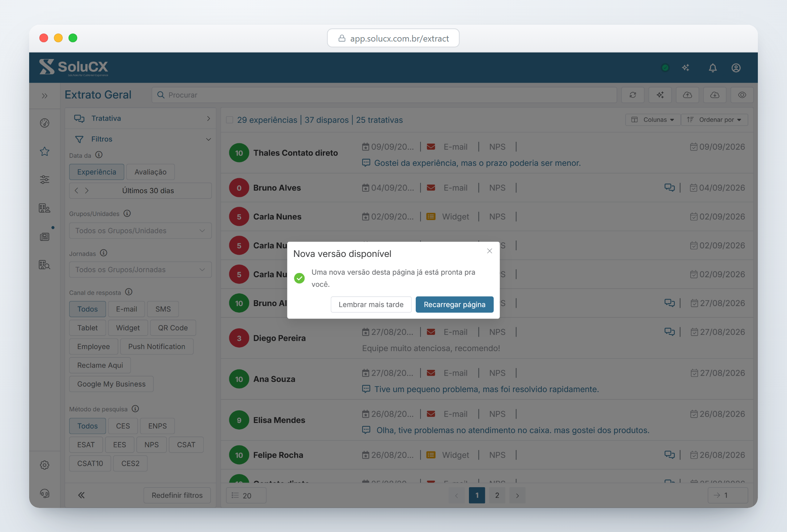This screenshot has width=787, height=532.
Task: Select Widget response channel
Action: point(128,328)
